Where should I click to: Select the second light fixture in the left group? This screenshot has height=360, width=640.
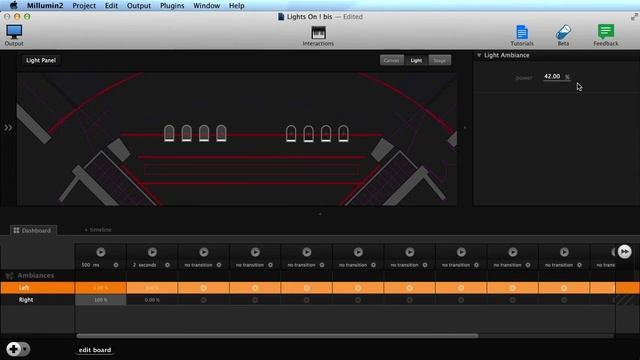tap(187, 133)
